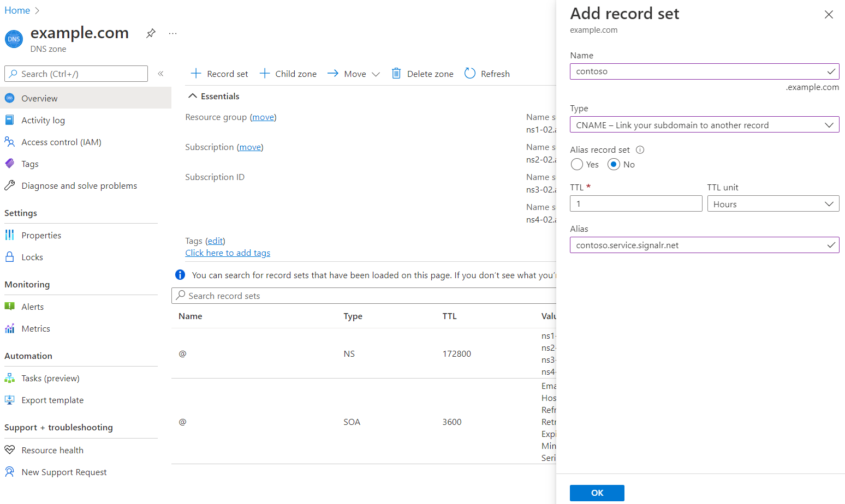Click the Delete zone trash icon
This screenshot has height=504, width=845.
tap(396, 73)
